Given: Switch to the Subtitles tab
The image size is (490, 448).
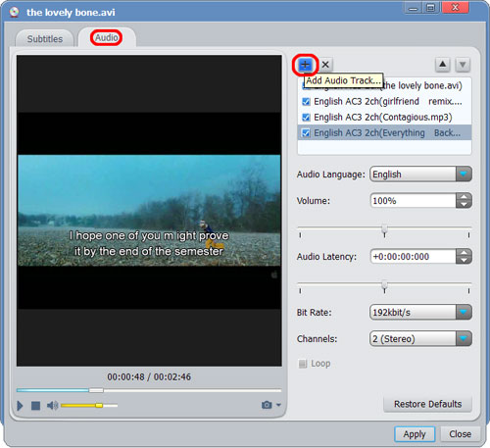Looking at the screenshot, I should (45, 38).
